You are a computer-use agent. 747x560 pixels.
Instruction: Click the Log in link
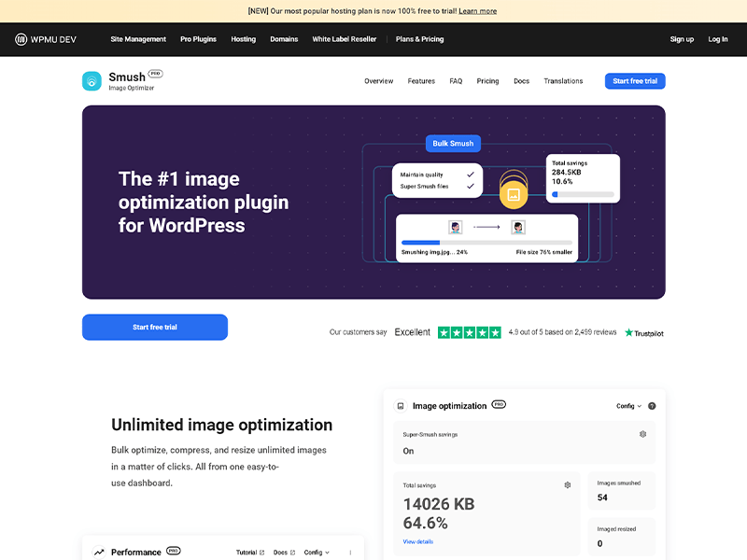(x=718, y=39)
